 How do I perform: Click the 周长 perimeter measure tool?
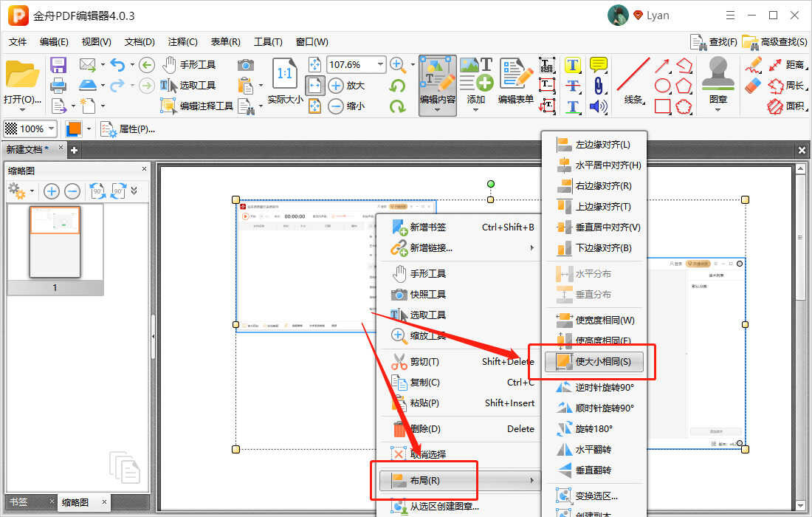pyautogui.click(x=786, y=86)
